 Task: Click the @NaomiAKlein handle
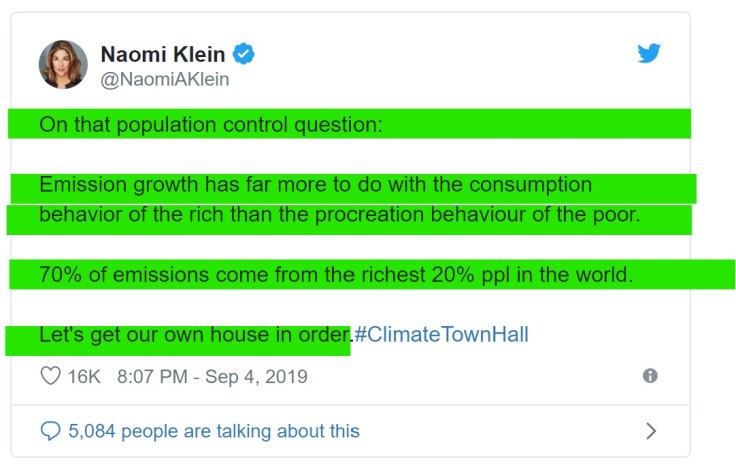[164, 79]
